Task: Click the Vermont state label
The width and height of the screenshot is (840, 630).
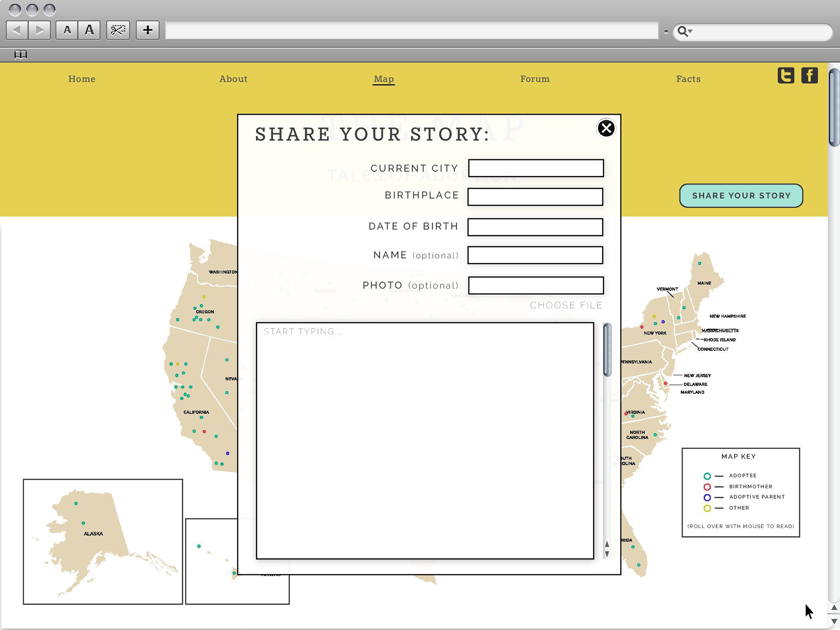Action: (x=667, y=289)
